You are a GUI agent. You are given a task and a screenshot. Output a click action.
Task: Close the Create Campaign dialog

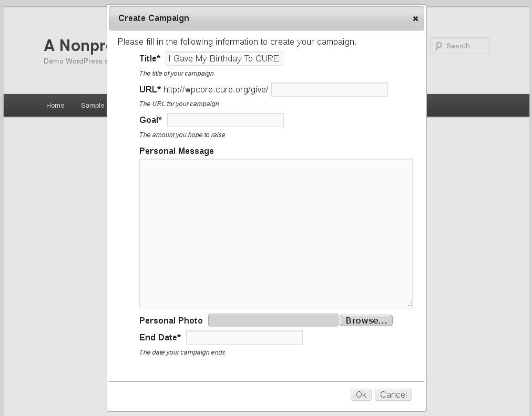[415, 19]
